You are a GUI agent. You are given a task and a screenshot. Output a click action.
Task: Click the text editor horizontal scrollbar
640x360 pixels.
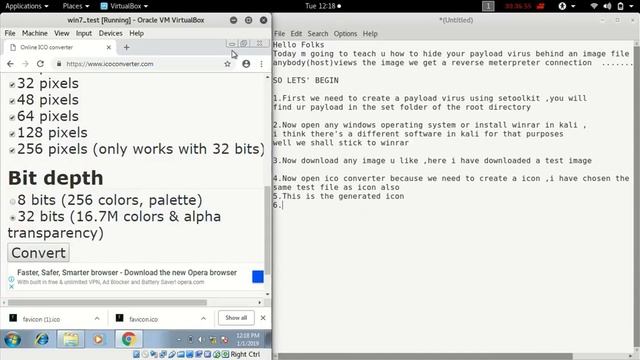click(x=425, y=356)
